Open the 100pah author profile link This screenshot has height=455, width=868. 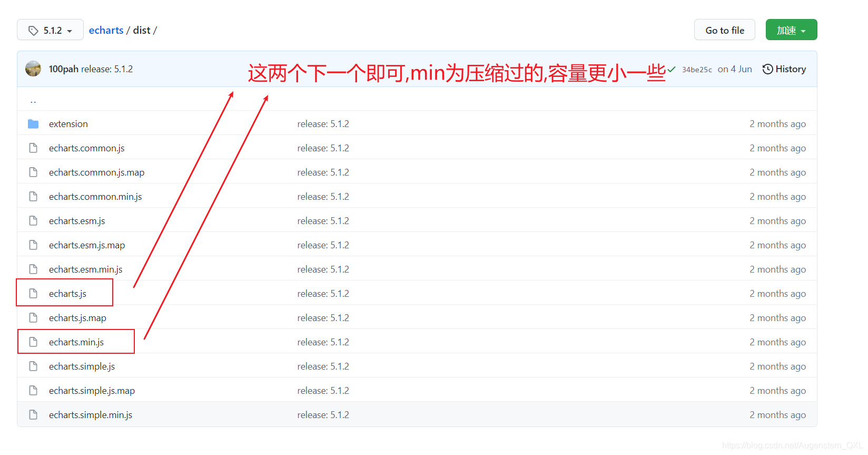64,69
